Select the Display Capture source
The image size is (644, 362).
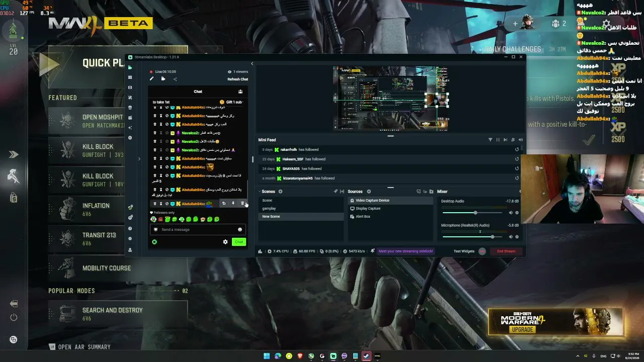(x=390, y=208)
